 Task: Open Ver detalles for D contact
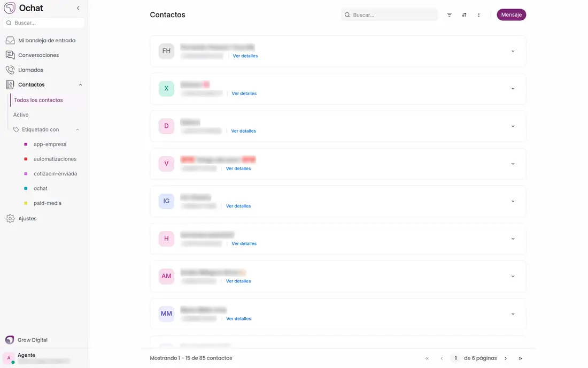(243, 131)
